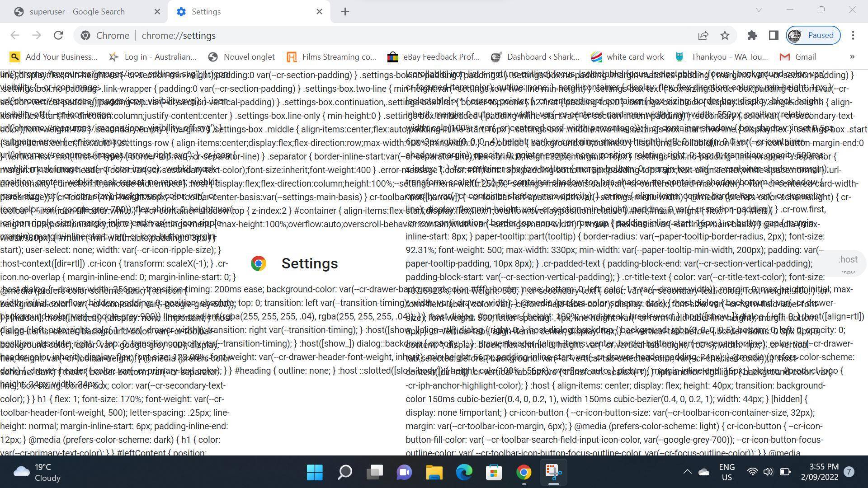Click the browser reload button
The width and height of the screenshot is (868, 488).
point(58,35)
